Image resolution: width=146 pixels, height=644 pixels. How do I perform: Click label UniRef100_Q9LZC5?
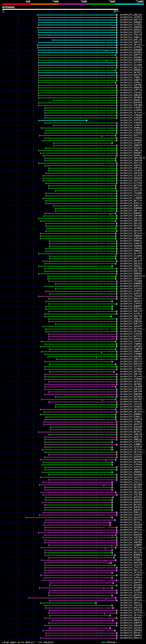(x=131, y=67)
